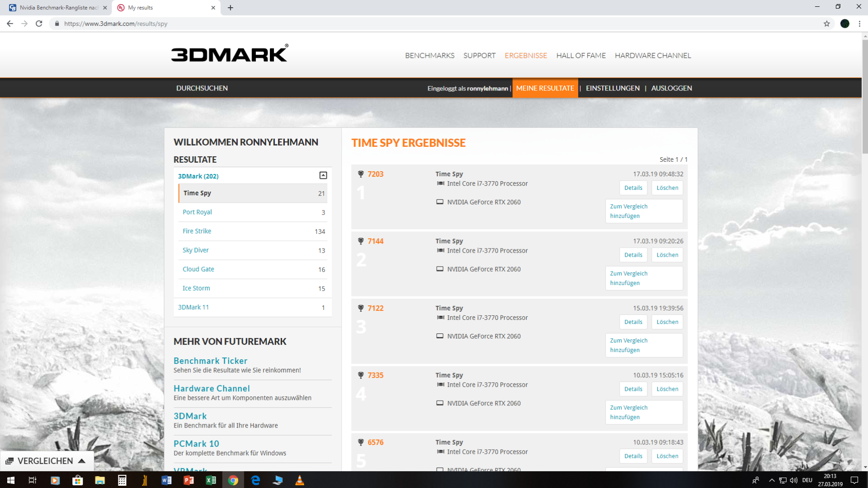The height and width of the screenshot is (488, 868).
Task: Switch to Nvidia Benchmark-Rangliste tab
Action: tap(59, 8)
